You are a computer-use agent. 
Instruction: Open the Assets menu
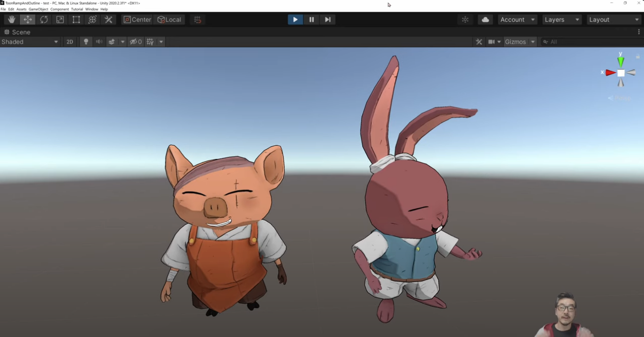coord(21,9)
